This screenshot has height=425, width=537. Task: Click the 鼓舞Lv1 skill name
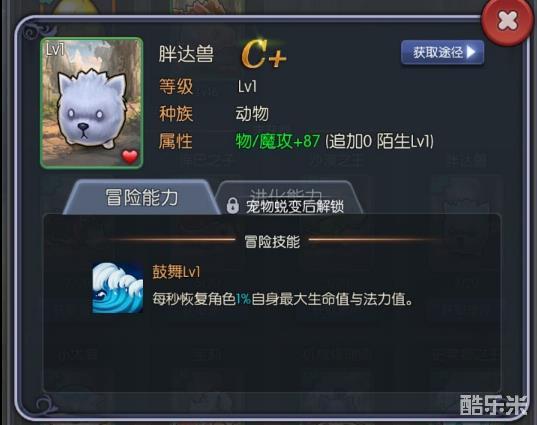click(x=176, y=272)
